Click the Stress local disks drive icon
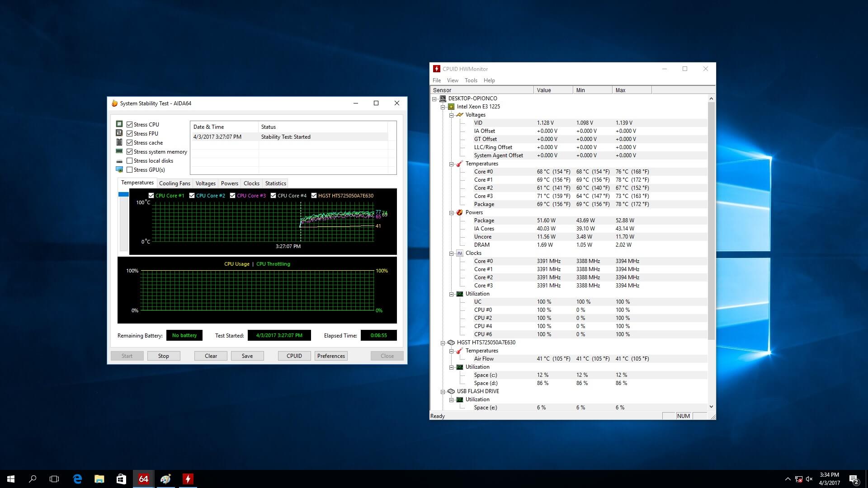 (119, 161)
